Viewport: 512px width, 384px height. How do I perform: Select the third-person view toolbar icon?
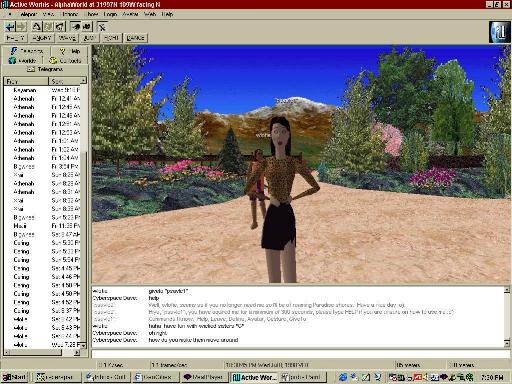(87, 27)
